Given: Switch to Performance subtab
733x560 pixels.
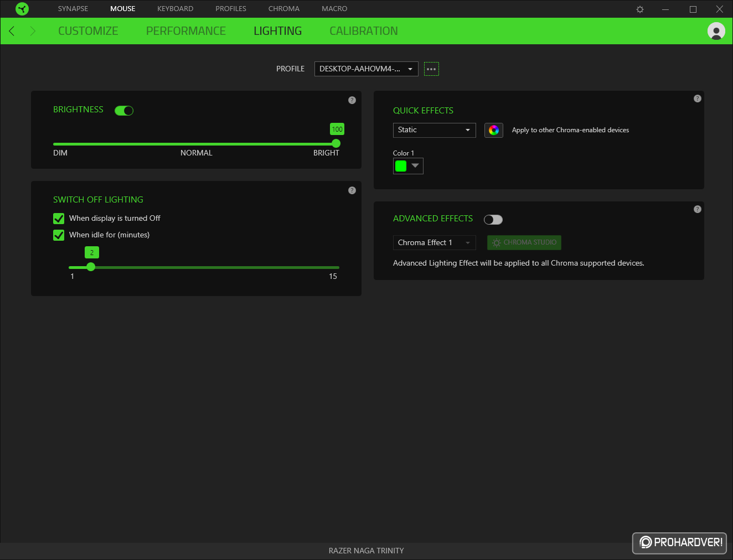Looking at the screenshot, I should [186, 31].
